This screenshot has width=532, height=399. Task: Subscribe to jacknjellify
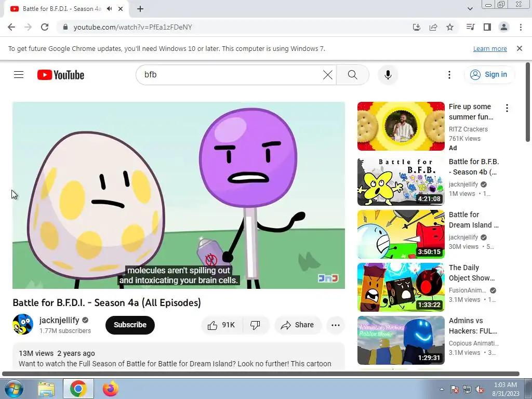tap(130, 325)
